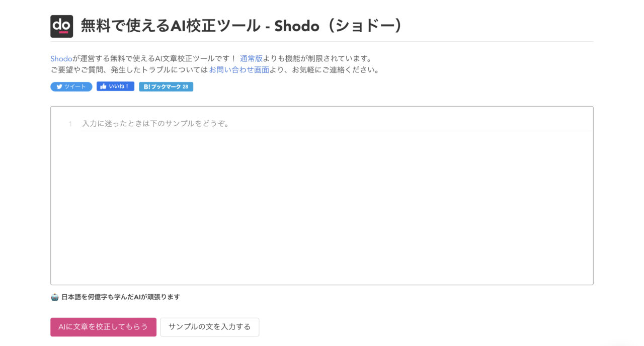The width and height of the screenshot is (644, 346).
Task: Select line number 1 in the editor gutter
Action: (71, 123)
